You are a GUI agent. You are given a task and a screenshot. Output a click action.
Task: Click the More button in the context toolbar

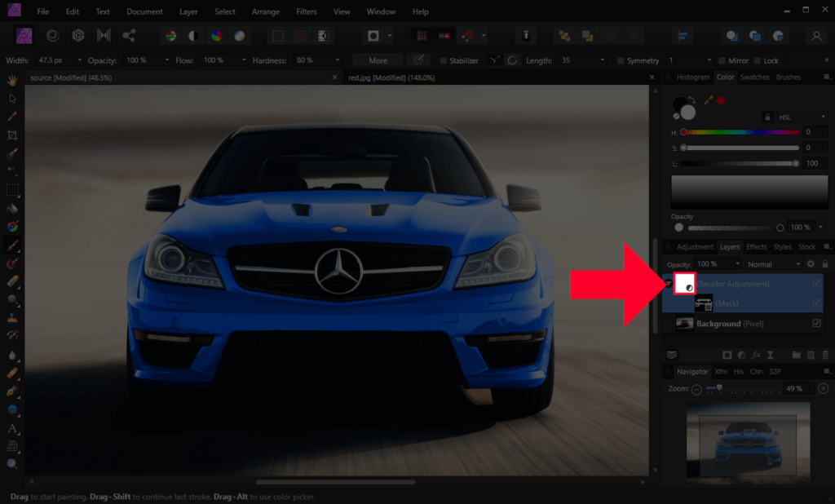click(377, 60)
